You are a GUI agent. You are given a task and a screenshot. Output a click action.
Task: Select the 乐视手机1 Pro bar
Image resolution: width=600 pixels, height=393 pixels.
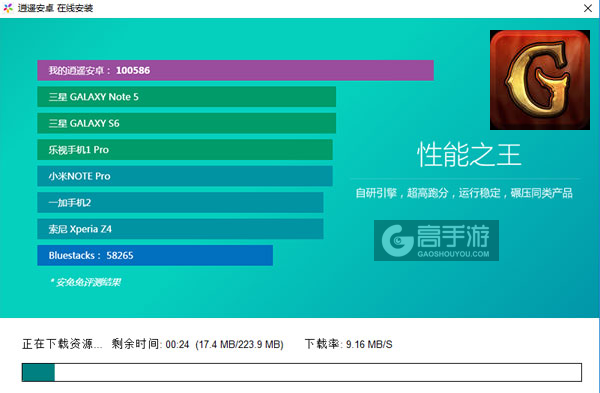[x=185, y=150]
